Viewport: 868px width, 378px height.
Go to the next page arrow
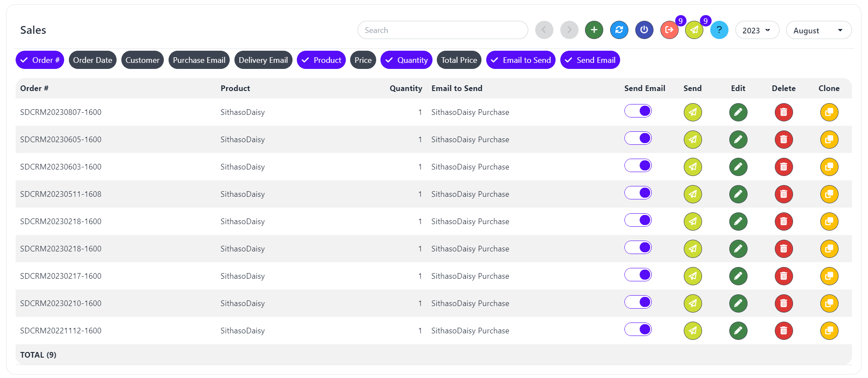(x=569, y=30)
